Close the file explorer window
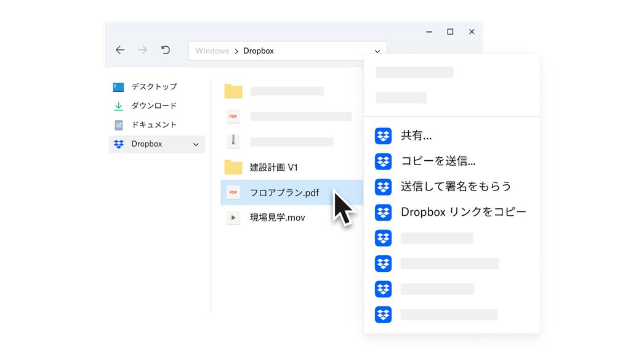Viewport: 644px width, 355px height. click(x=472, y=31)
